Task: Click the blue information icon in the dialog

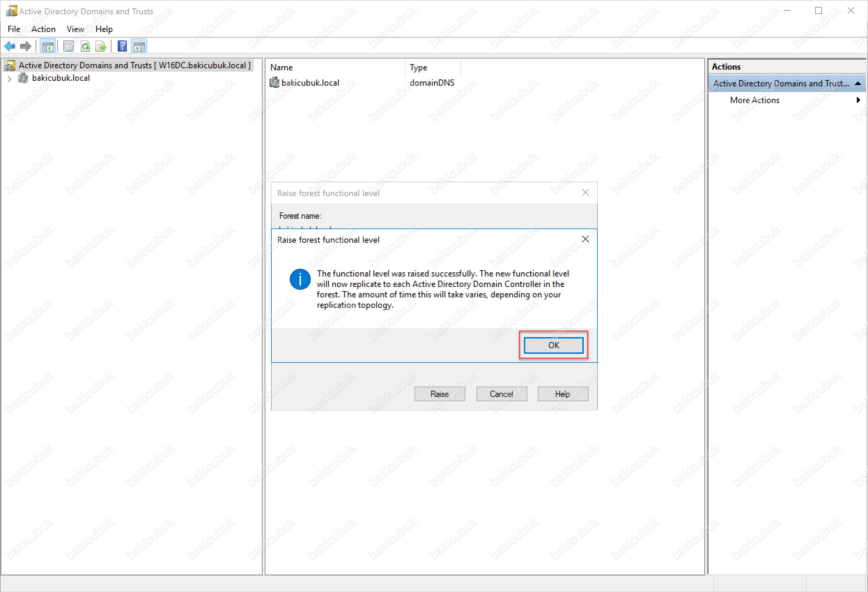Action: coord(300,279)
